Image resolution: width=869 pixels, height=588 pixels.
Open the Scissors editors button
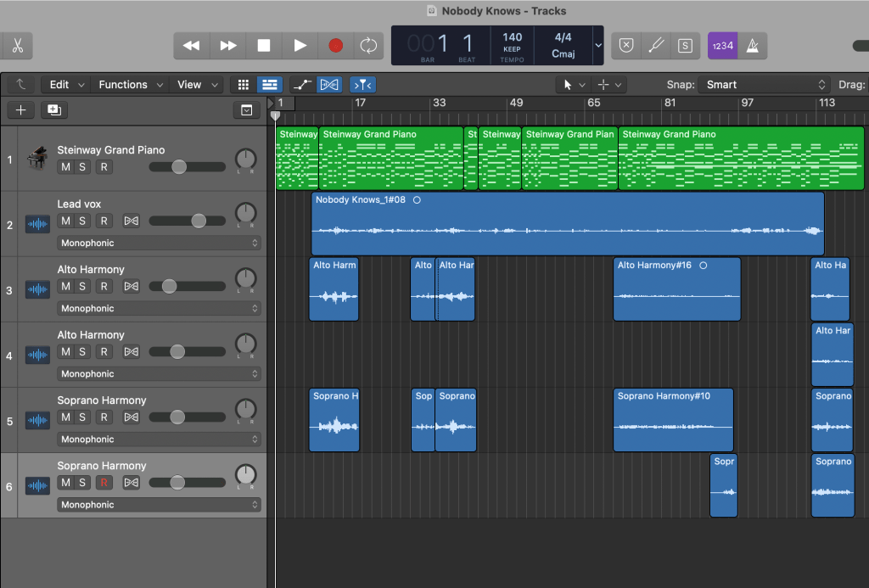tap(15, 46)
